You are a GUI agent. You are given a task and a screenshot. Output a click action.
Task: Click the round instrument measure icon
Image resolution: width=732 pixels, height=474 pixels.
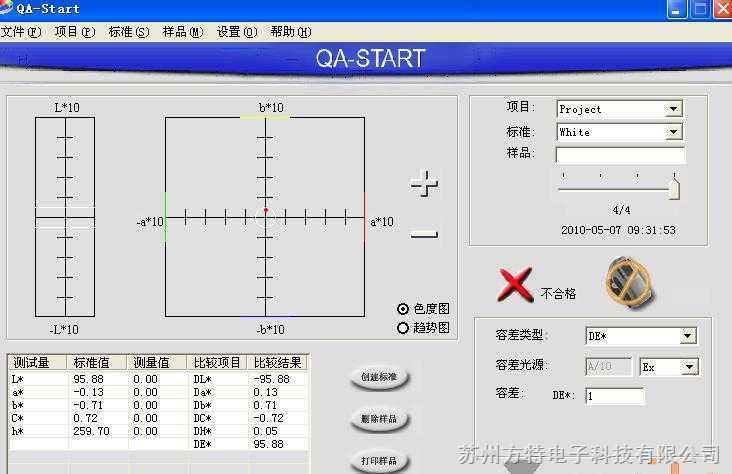coord(630,282)
